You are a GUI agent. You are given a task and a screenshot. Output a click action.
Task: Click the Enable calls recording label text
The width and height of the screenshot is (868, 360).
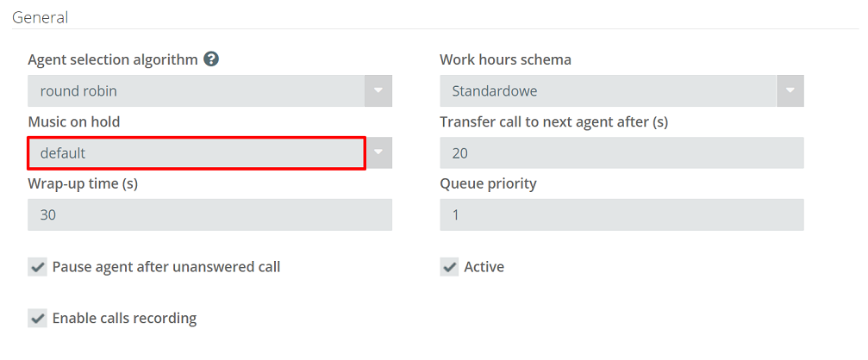124,319
